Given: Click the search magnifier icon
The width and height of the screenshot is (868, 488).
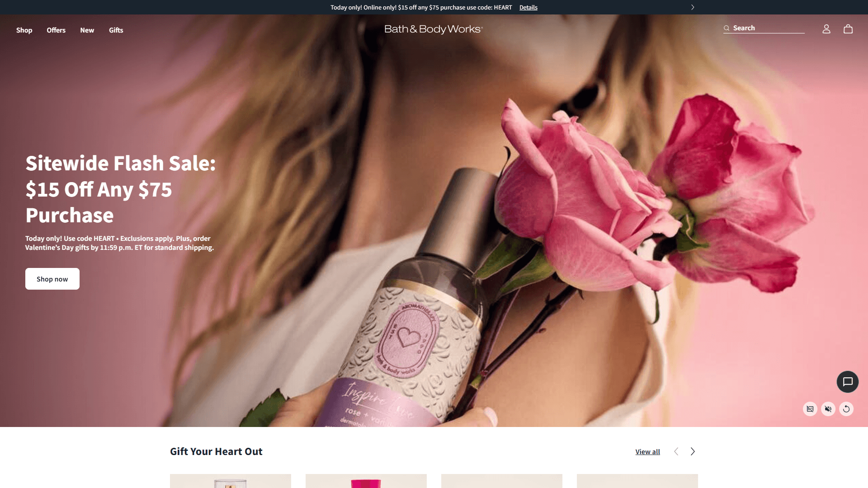Looking at the screenshot, I should point(726,28).
